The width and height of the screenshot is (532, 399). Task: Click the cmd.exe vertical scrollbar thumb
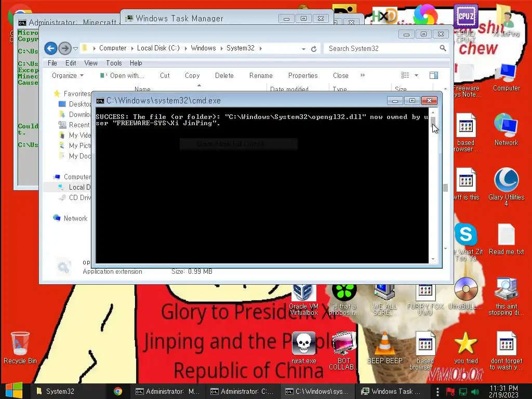[433, 122]
